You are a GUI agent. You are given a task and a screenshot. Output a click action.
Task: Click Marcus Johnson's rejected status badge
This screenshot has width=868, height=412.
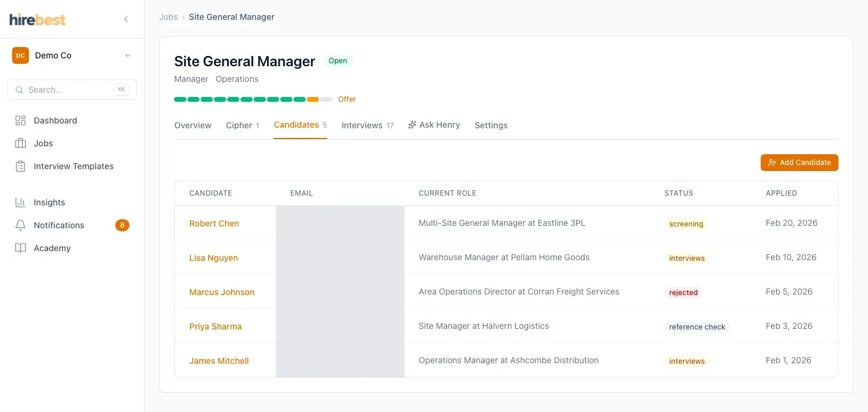684,293
